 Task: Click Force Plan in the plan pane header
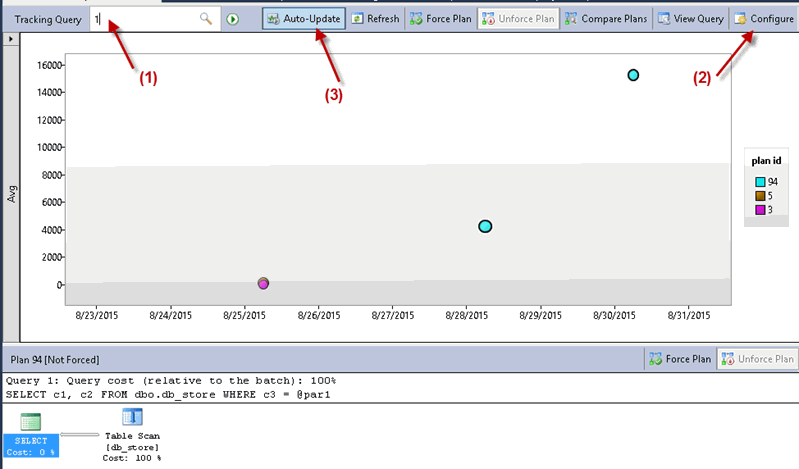680,359
